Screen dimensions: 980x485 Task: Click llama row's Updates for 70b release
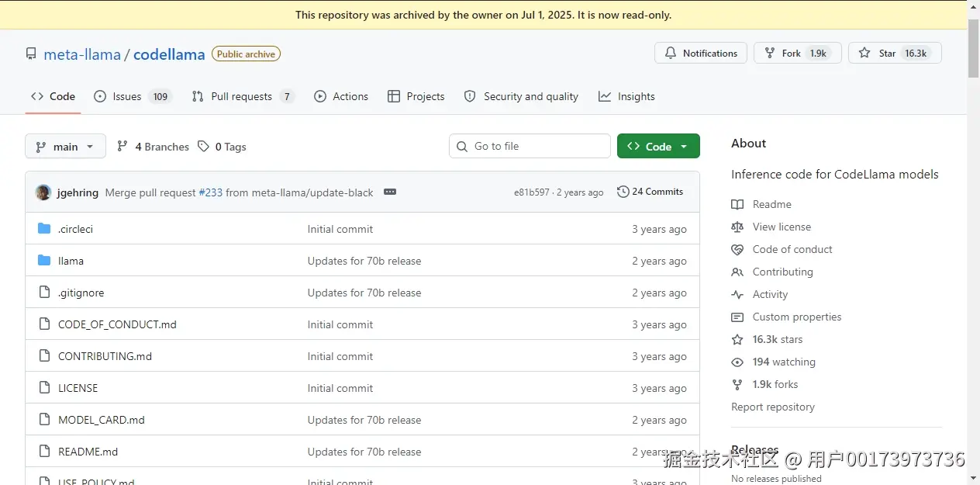click(364, 261)
